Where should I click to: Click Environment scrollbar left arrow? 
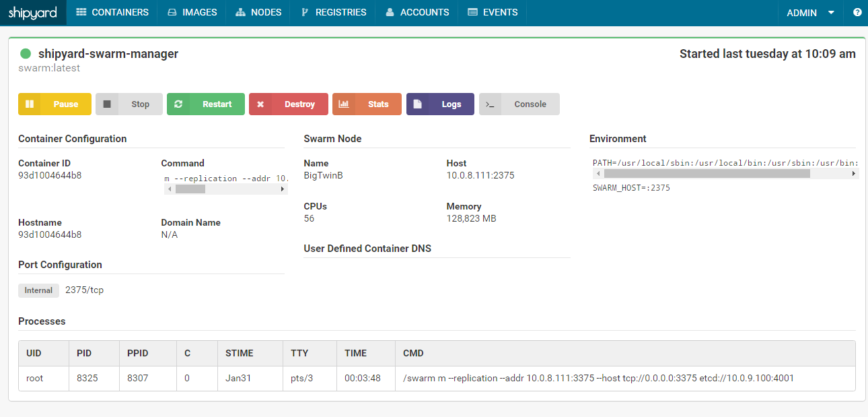598,174
